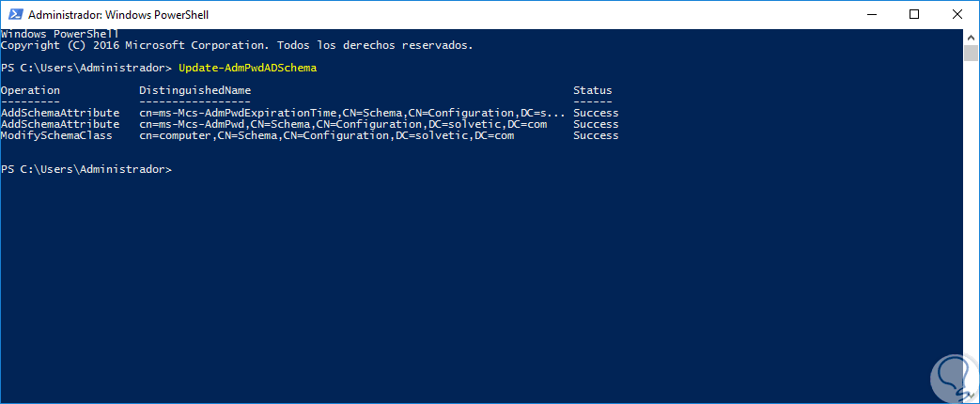The image size is (980, 404).
Task: Close the Windows PowerShell window
Action: (x=957, y=15)
